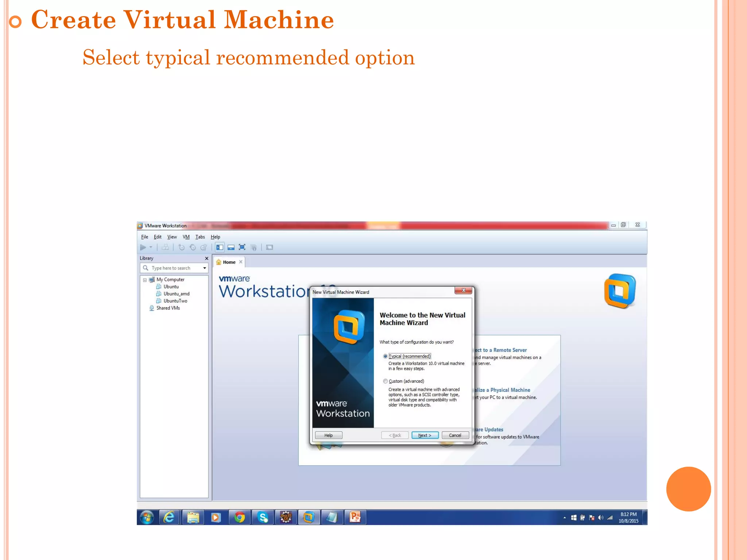
Task: Open the View menu
Action: coord(172,237)
